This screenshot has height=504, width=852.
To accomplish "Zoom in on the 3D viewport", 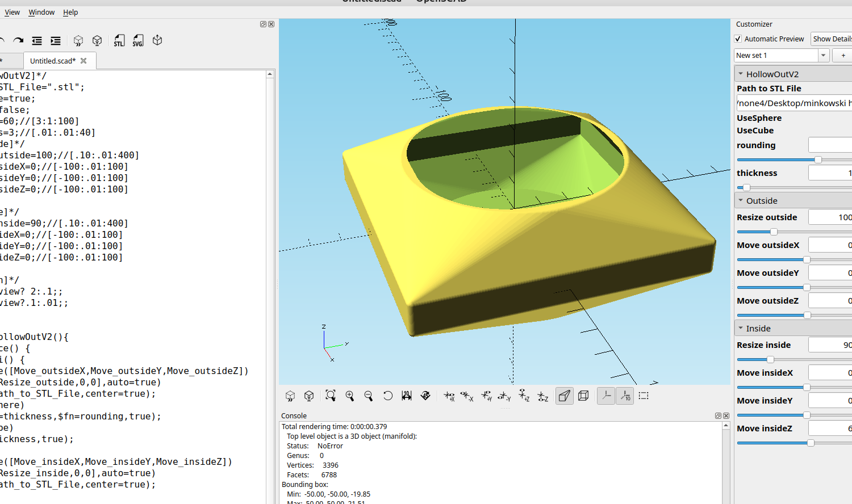I will click(350, 396).
